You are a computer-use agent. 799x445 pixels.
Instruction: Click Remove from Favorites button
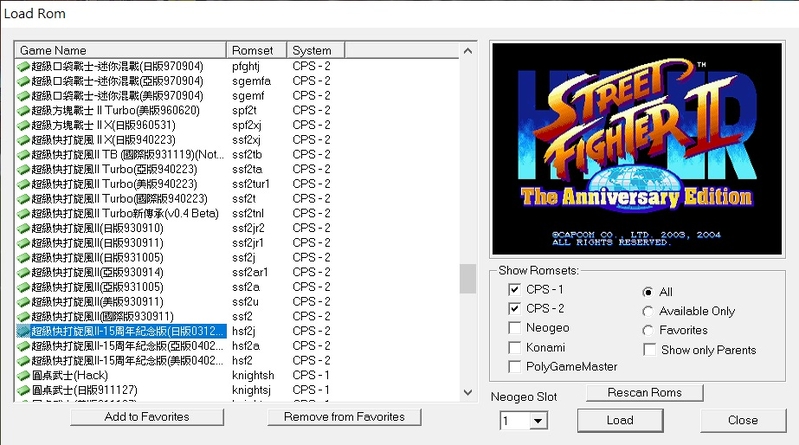[344, 417]
